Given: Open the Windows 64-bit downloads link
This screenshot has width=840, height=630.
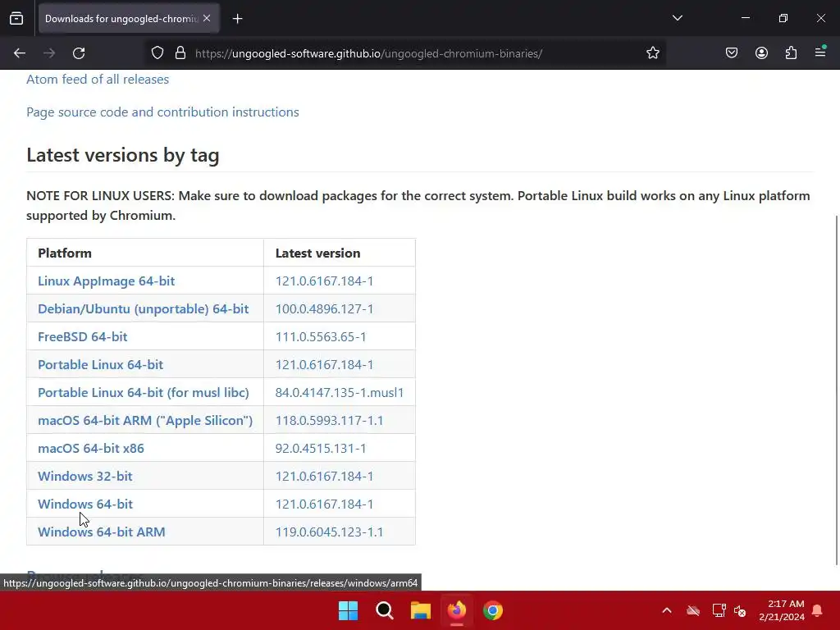Looking at the screenshot, I should (85, 504).
